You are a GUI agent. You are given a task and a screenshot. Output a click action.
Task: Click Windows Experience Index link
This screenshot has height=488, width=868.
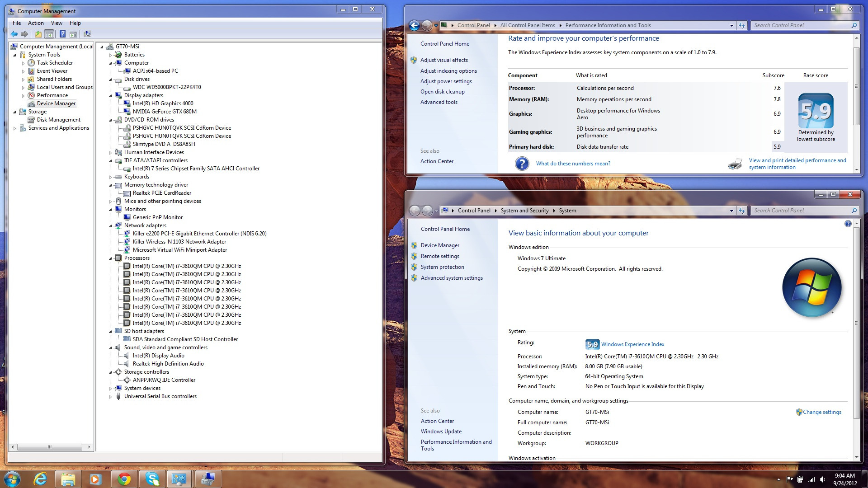632,344
